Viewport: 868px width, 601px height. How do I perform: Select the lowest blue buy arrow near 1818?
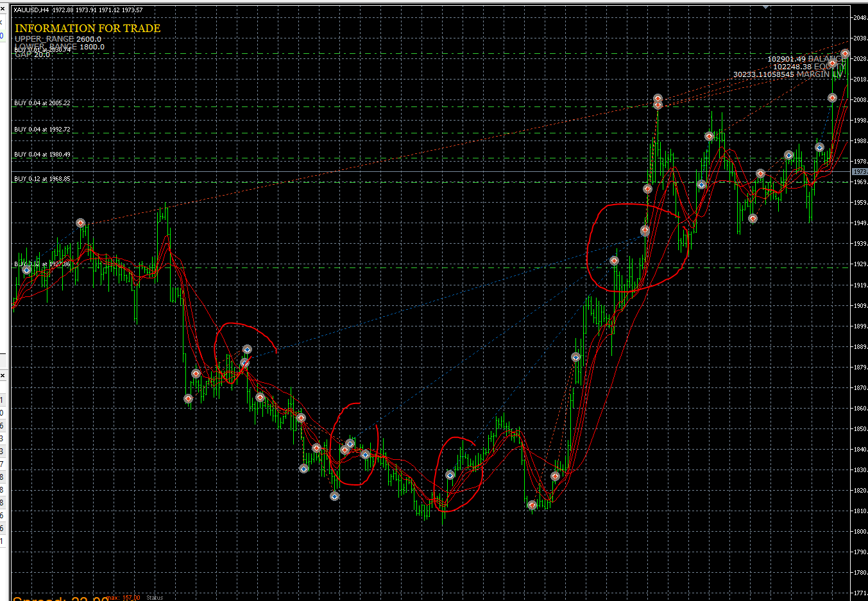[x=334, y=496]
